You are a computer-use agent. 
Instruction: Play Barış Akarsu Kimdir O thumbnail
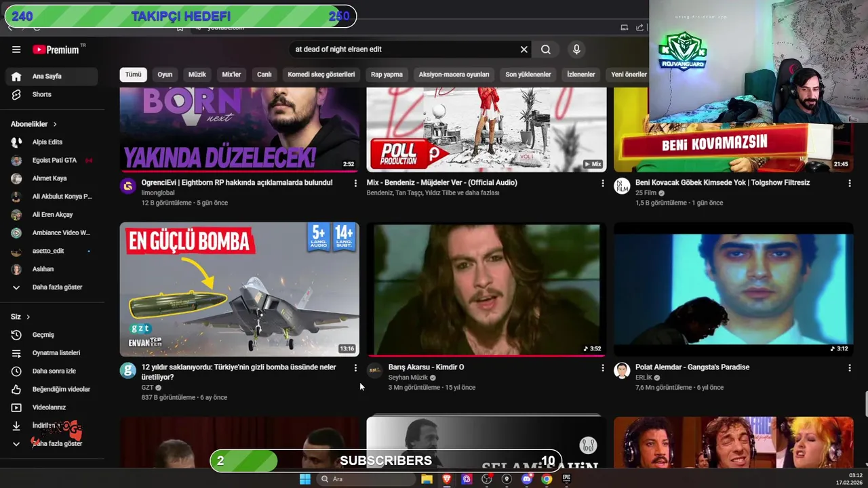coord(486,289)
